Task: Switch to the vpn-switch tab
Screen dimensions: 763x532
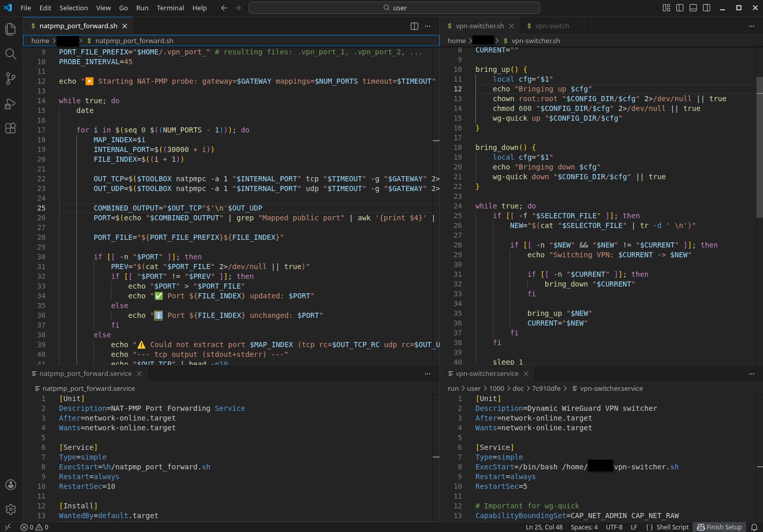Action: 551,26
